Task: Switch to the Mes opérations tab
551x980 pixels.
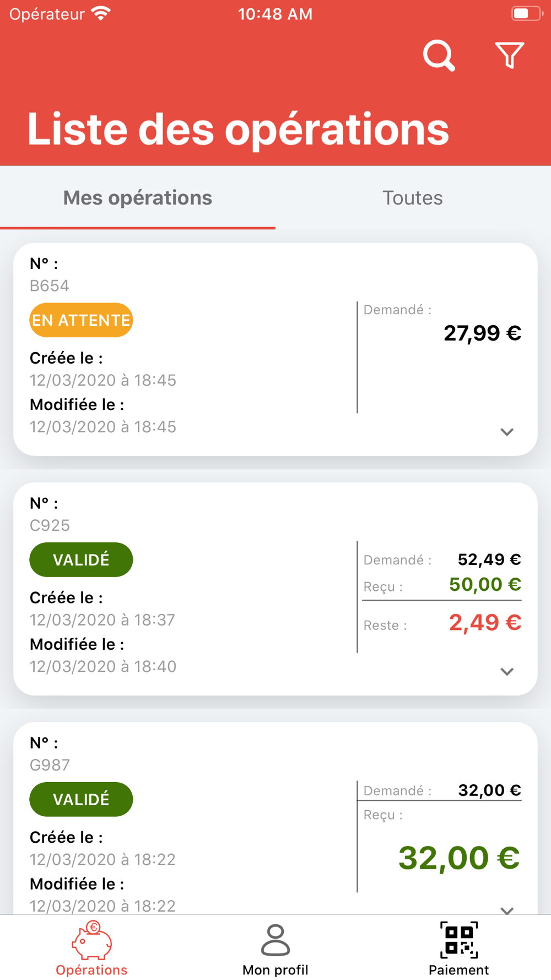Action: (x=138, y=198)
